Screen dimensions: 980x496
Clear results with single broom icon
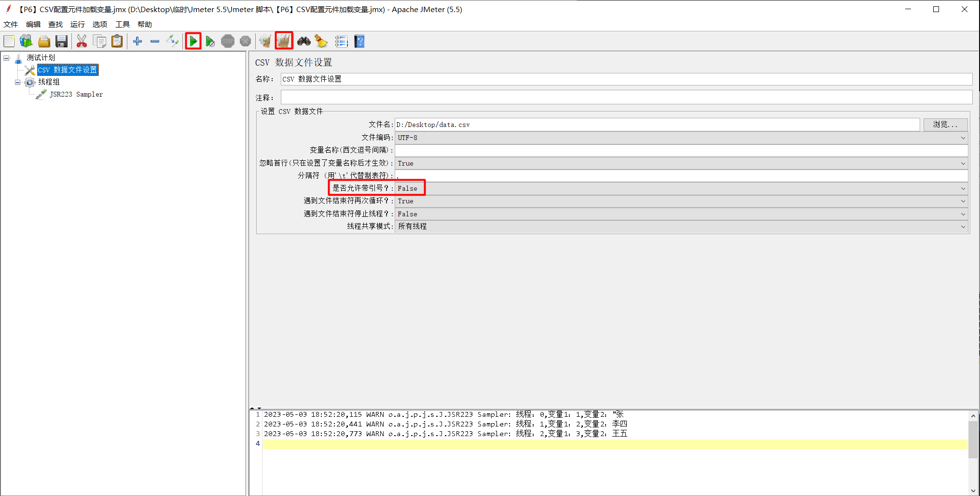pos(265,42)
